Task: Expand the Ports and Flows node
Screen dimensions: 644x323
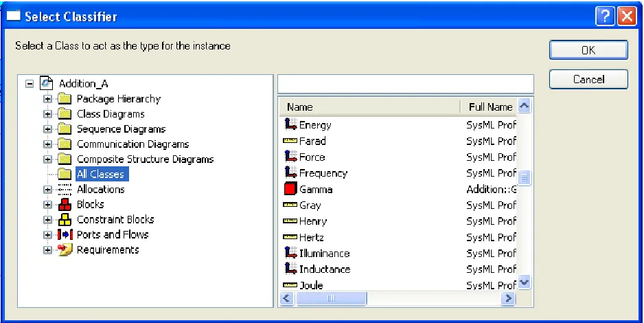Action: point(47,235)
